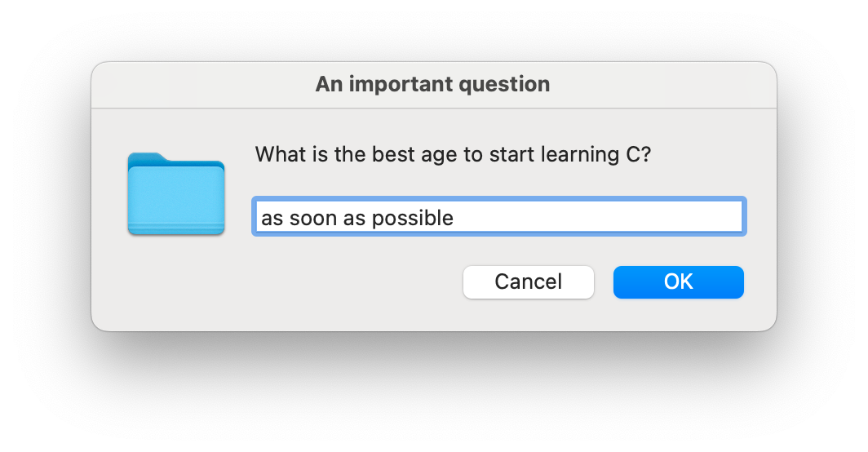Dismiss the dialog with Cancel
Viewport: 868px width, 452px height.
click(528, 282)
